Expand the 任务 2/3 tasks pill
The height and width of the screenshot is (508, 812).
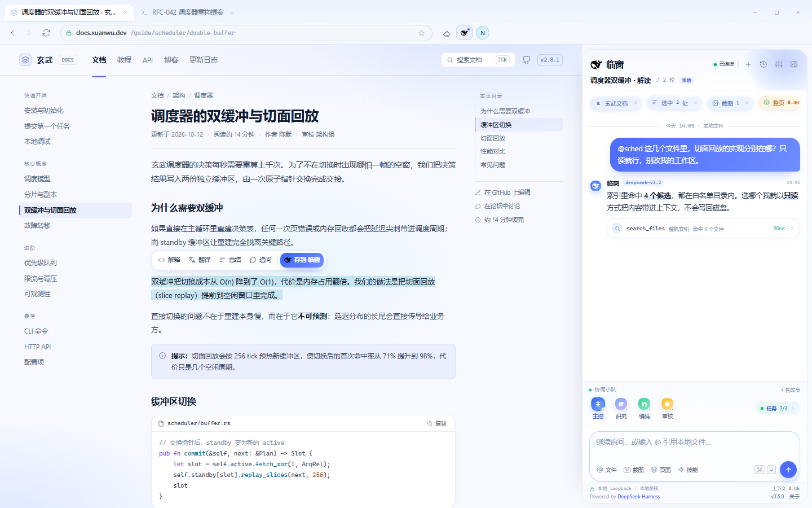point(778,408)
